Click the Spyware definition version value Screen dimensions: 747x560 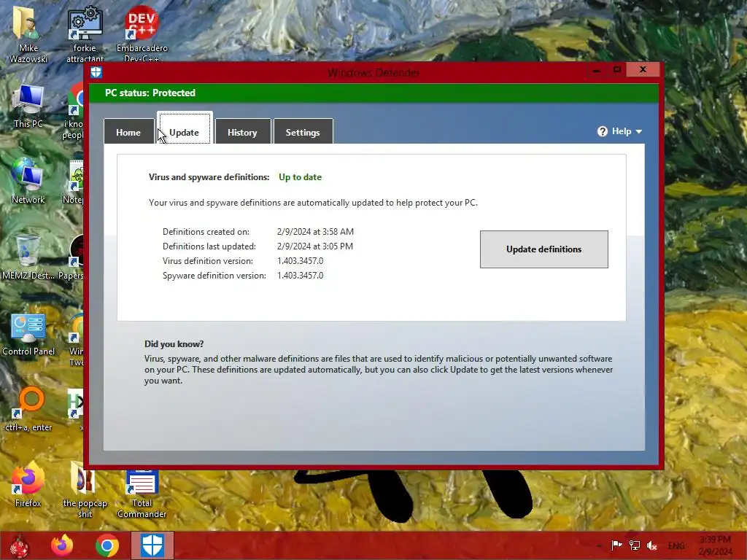[x=300, y=275]
